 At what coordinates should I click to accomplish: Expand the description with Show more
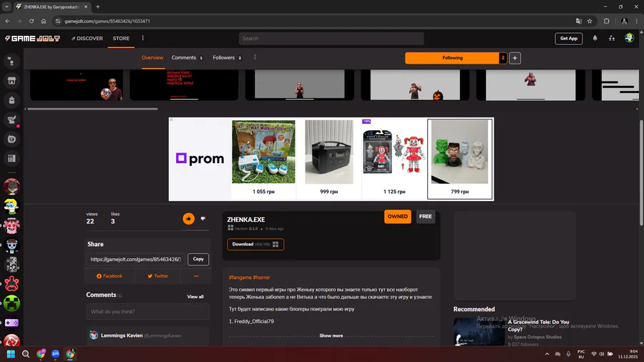coord(331,336)
